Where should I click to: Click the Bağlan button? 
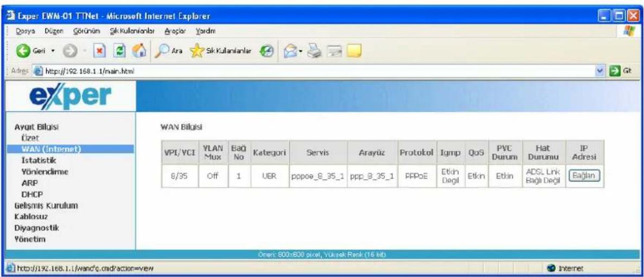click(x=584, y=176)
